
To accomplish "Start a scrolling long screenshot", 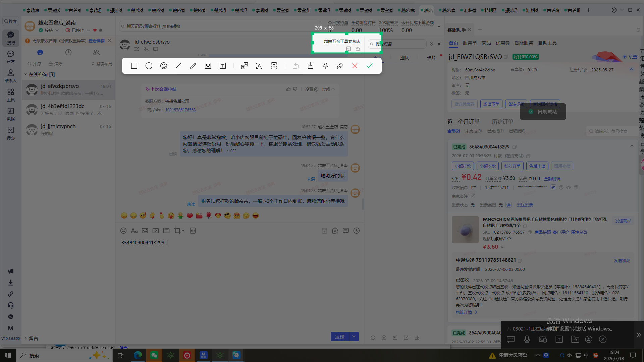I will 274,66.
